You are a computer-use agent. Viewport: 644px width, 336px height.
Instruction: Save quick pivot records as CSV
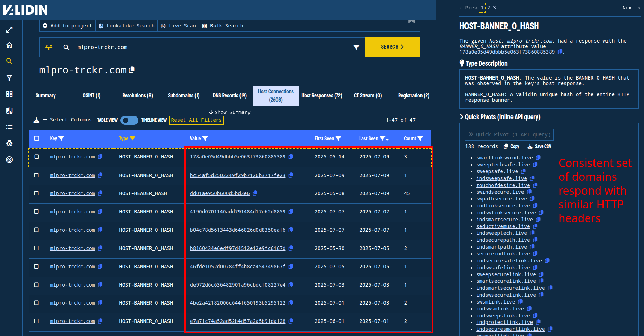click(539, 146)
